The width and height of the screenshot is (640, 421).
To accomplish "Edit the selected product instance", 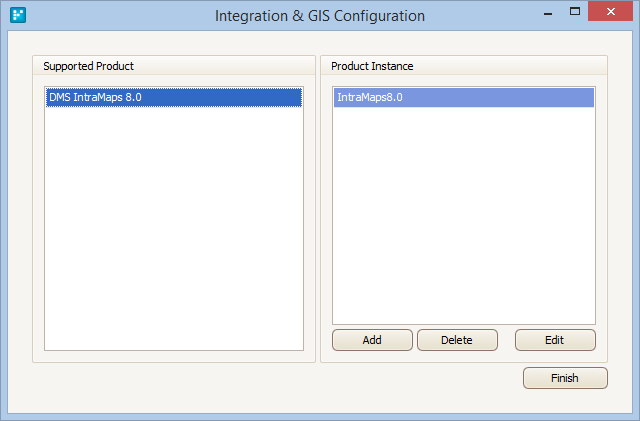I will (555, 340).
